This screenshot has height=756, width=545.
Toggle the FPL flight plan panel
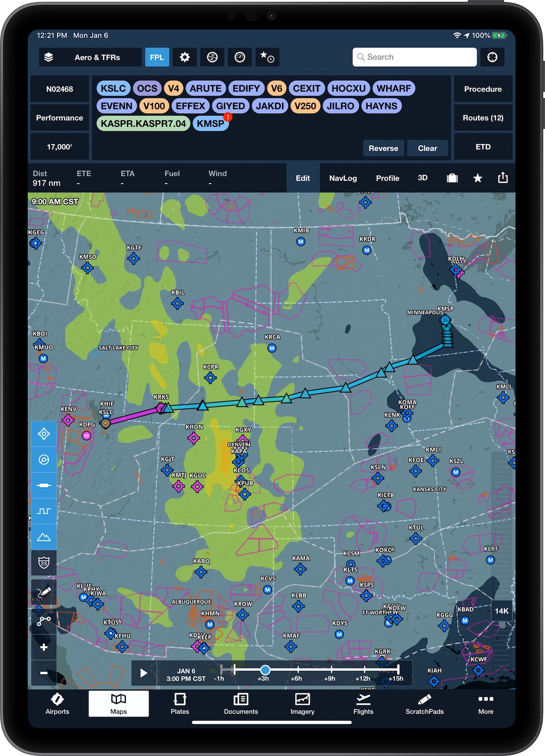pyautogui.click(x=157, y=57)
